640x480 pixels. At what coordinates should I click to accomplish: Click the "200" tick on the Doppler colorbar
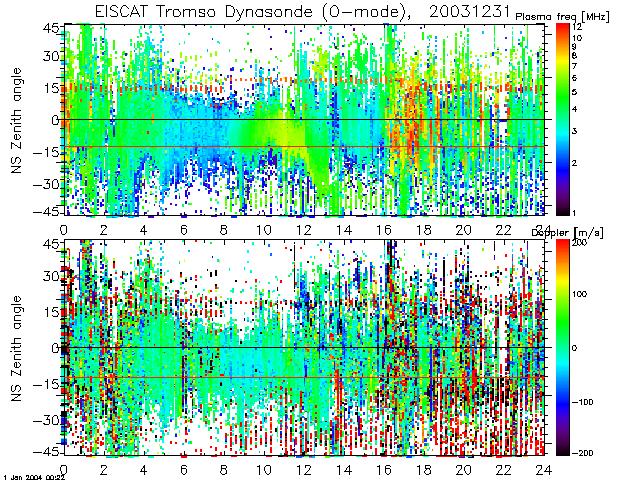(x=580, y=242)
